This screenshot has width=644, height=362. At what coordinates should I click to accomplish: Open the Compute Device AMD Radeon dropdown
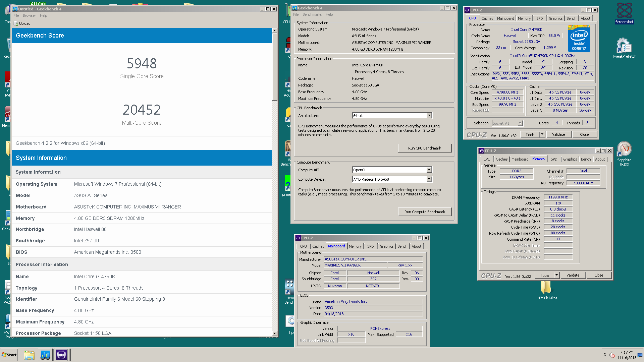coord(429,179)
